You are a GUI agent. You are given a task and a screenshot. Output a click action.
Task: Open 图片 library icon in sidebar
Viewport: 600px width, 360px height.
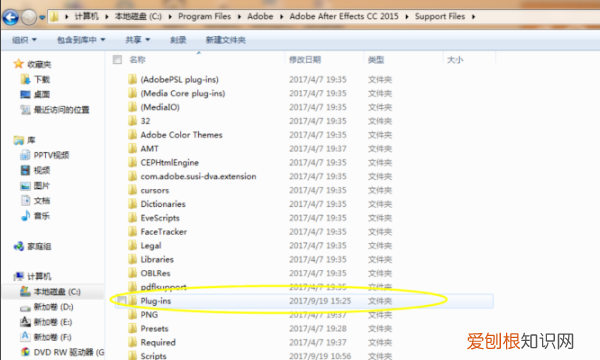click(25, 186)
